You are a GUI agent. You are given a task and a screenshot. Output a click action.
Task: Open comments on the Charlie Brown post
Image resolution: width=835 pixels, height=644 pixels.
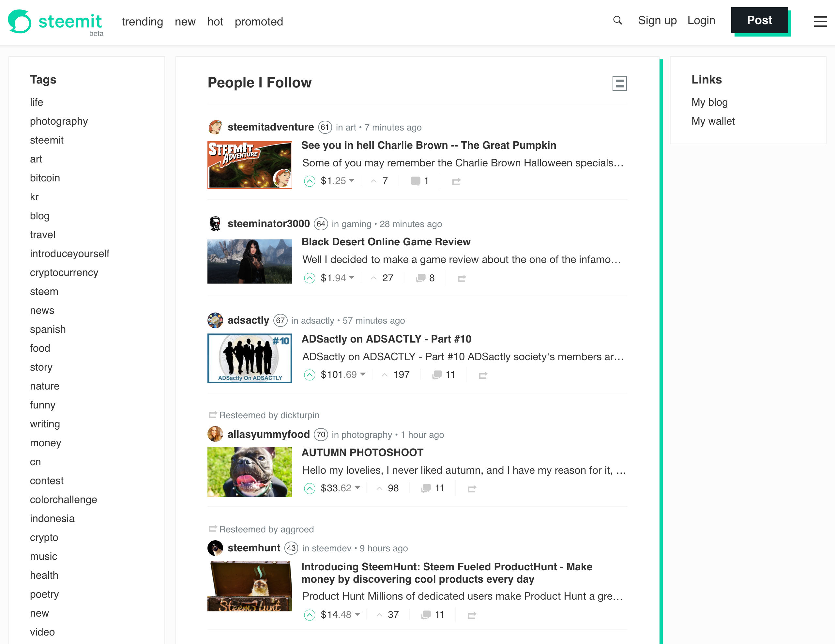(x=419, y=181)
